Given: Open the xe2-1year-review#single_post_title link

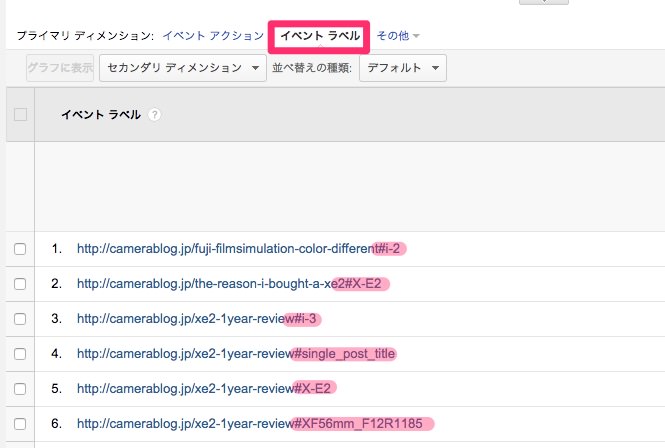Looking at the screenshot, I should [236, 354].
